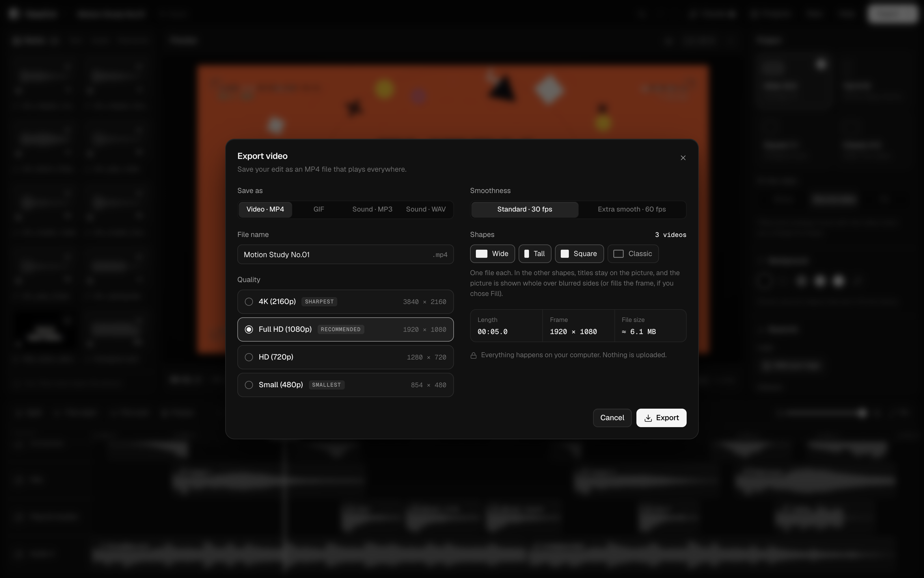Choose Sound · WAV format
This screenshot has width=924, height=578.
click(426, 210)
